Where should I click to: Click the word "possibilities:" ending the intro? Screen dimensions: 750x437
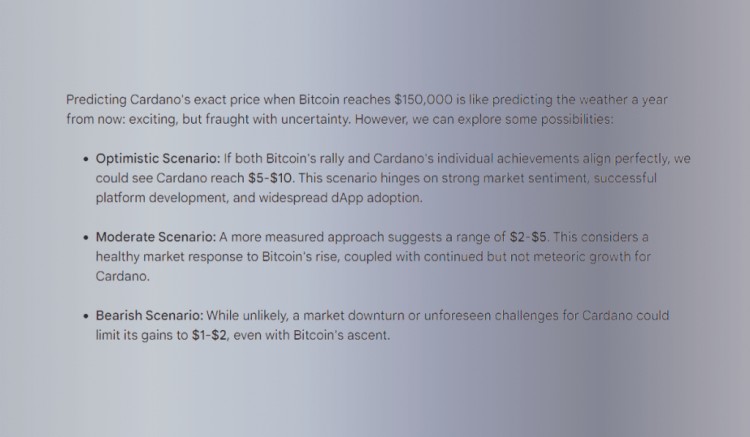tap(577, 120)
